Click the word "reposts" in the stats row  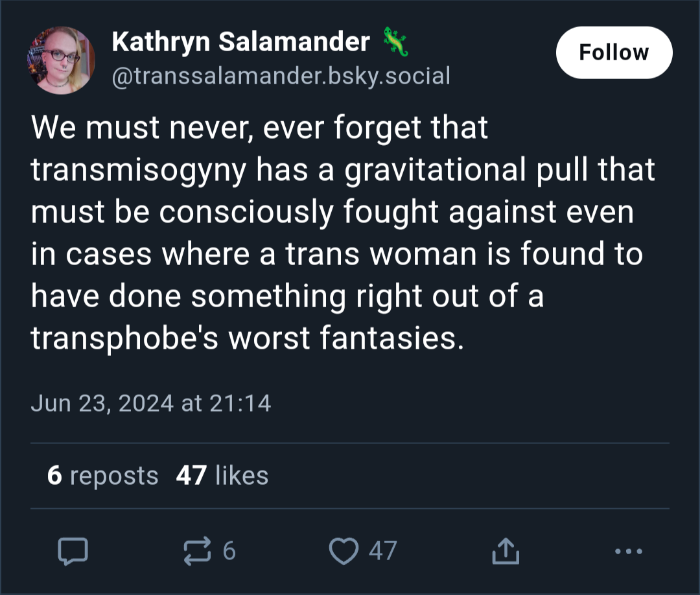114,476
